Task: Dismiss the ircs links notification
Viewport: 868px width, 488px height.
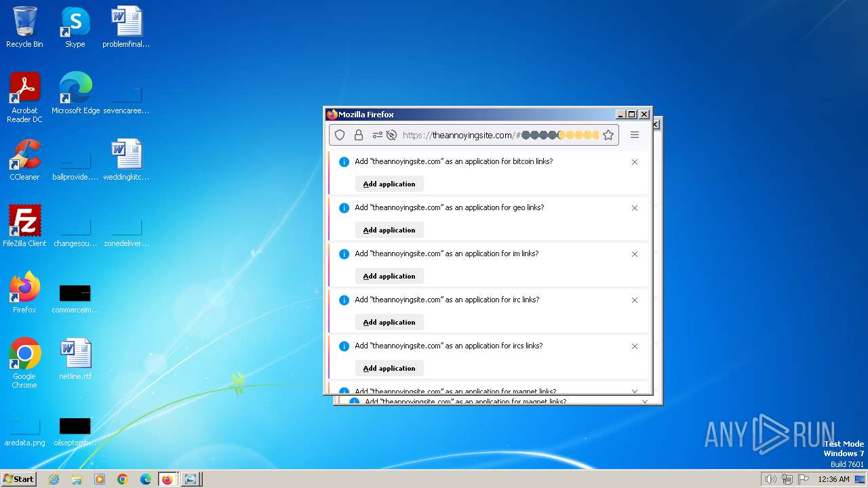Action: (635, 346)
